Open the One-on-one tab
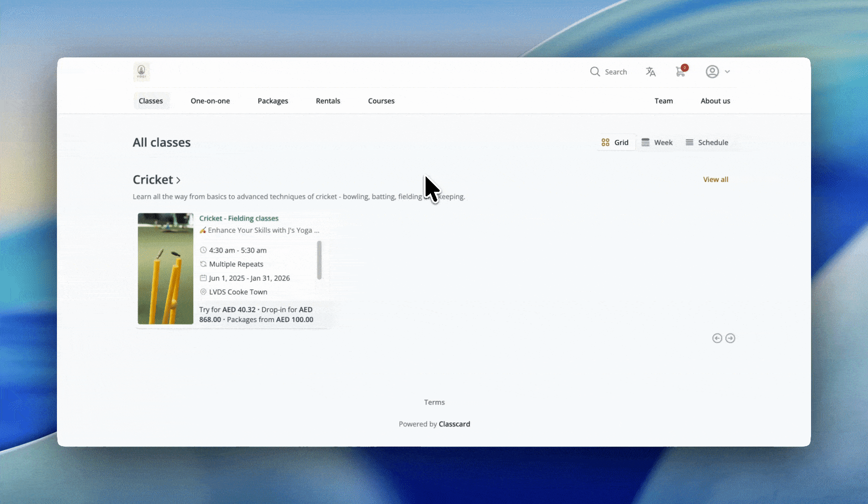This screenshot has height=504, width=868. coord(210,101)
